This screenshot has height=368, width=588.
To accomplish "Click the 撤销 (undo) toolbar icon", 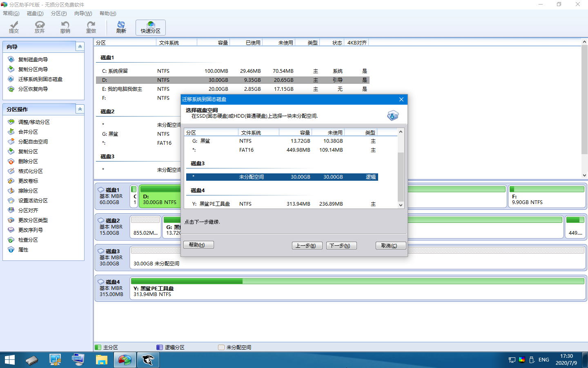I will click(x=65, y=27).
